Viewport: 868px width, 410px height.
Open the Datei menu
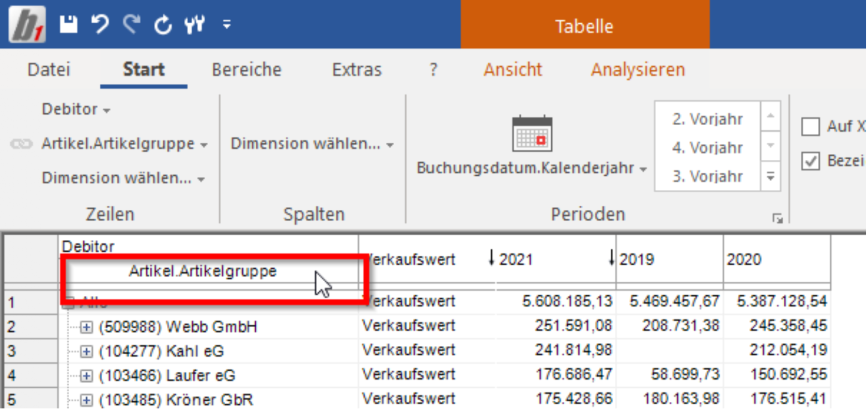49,69
